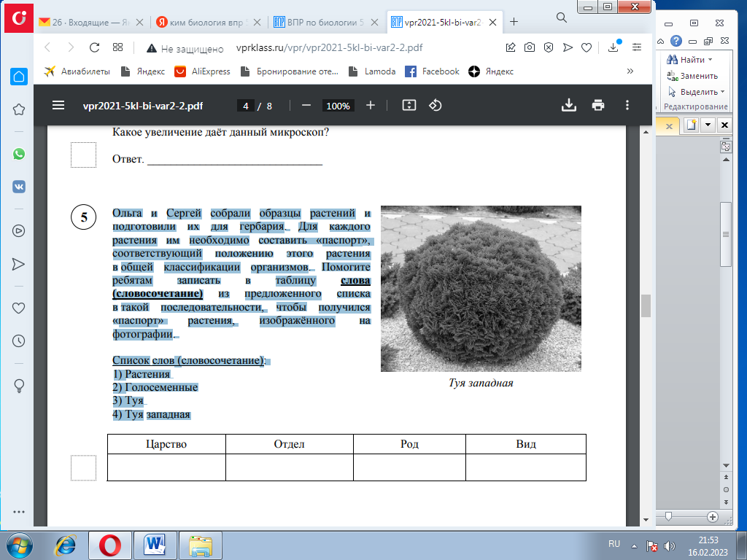747x560 pixels.
Task: Click the 'Царство' table header
Action: pos(166,444)
